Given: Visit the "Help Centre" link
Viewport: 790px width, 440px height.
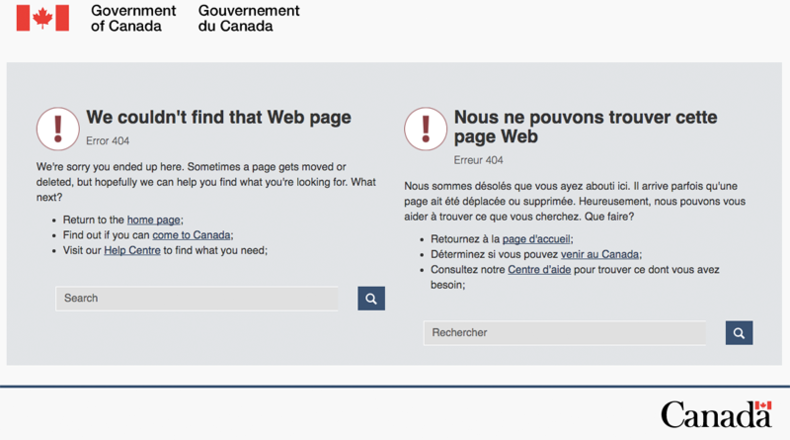Looking at the screenshot, I should point(132,250).
